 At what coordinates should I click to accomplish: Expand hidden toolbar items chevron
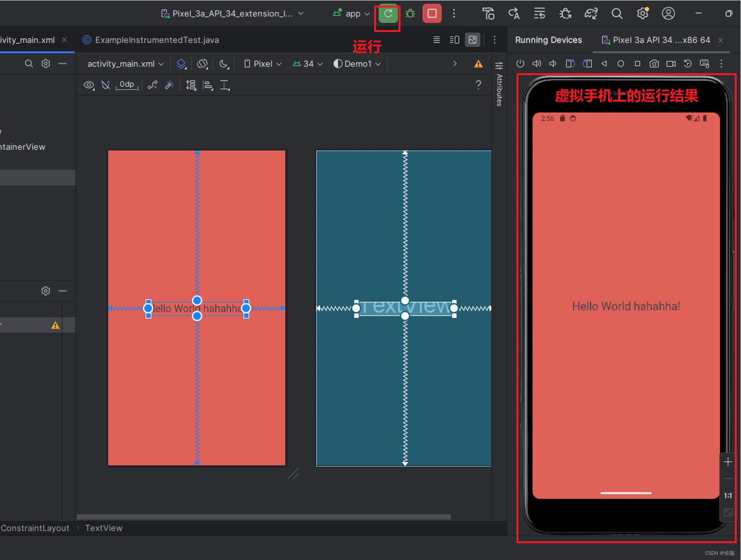[x=455, y=64]
